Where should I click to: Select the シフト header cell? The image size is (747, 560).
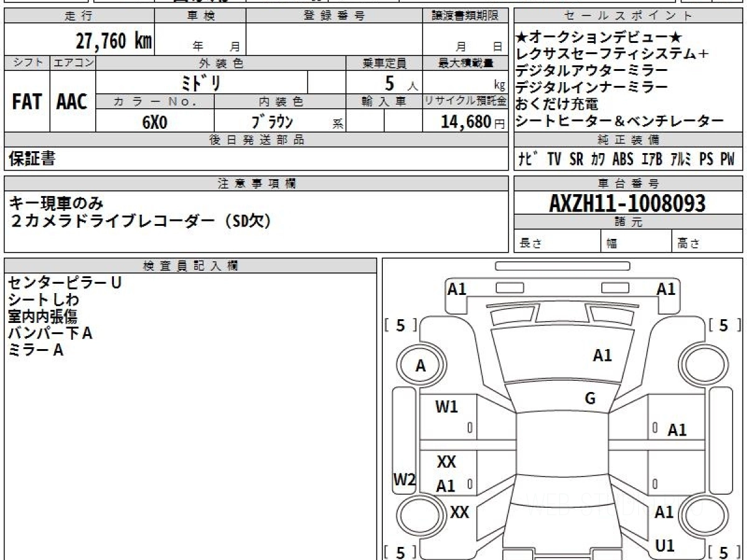(x=27, y=63)
